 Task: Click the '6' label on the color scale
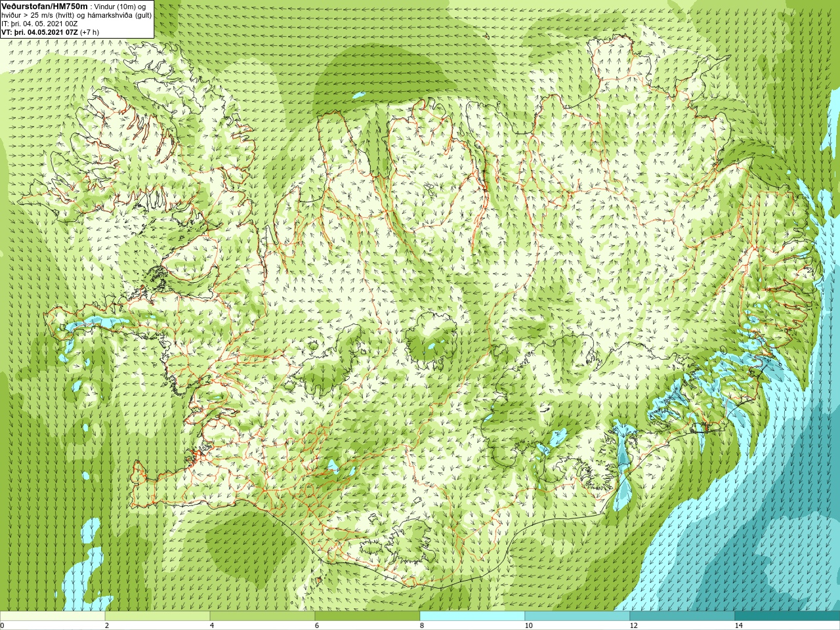(x=317, y=625)
